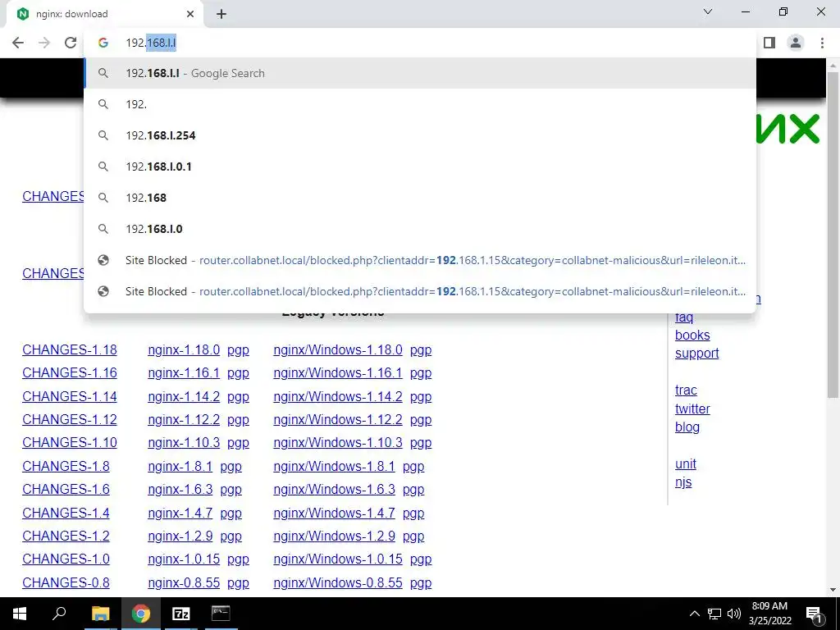Viewport: 840px width, 630px height.
Task: Open the blog sidebar link
Action: point(687,427)
